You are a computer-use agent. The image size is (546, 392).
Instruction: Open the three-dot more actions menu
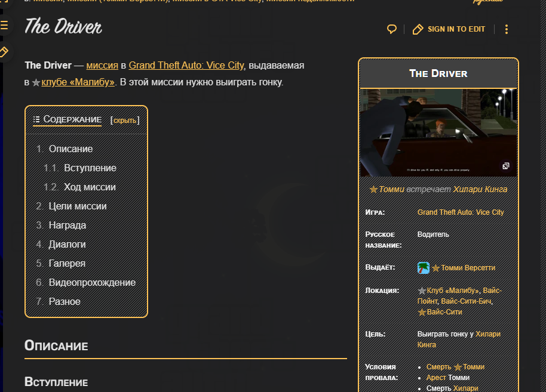(x=507, y=29)
